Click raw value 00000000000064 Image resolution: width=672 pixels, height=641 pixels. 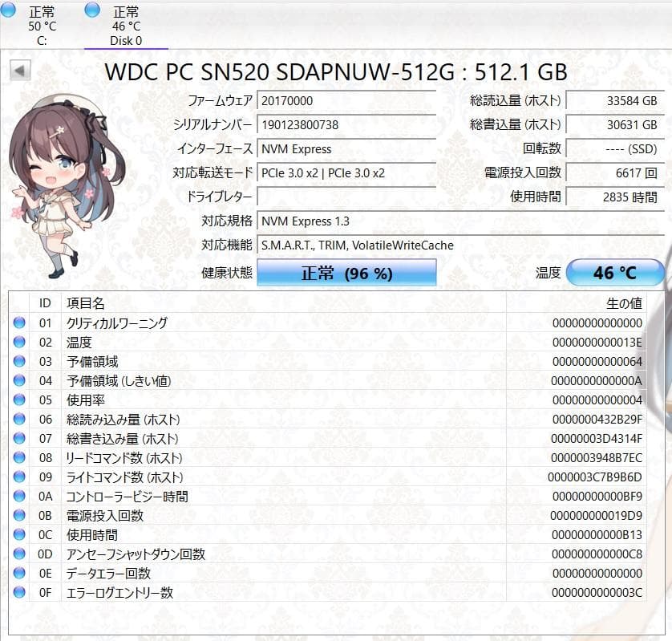[x=597, y=362]
